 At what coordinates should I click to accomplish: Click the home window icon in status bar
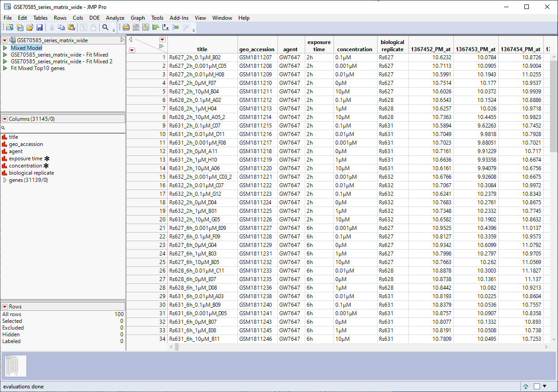click(526, 386)
